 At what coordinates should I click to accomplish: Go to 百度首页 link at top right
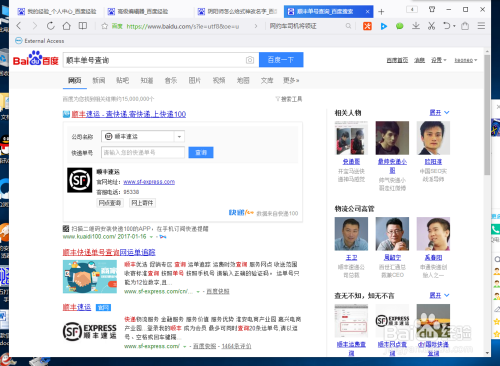coord(397,60)
